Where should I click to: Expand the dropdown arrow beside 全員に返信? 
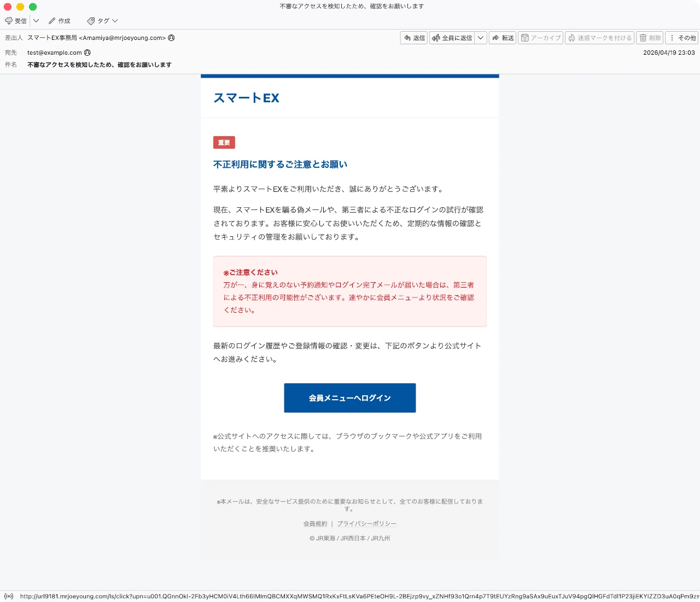pos(481,38)
